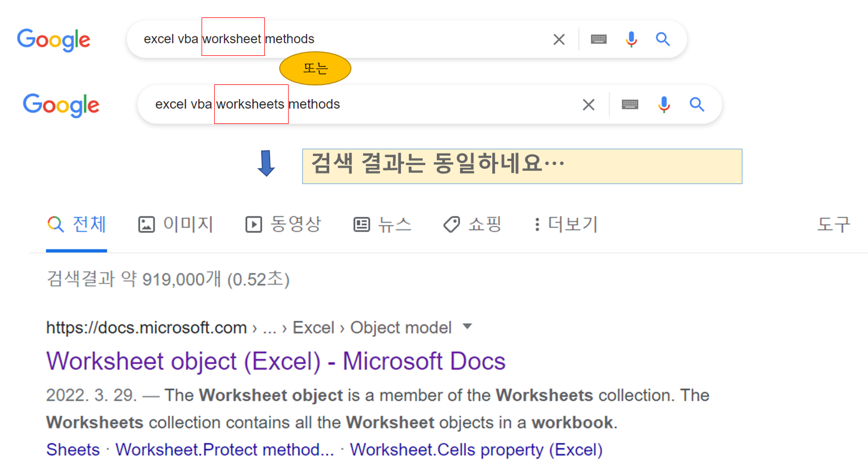The image size is (868, 472).
Task: Switch to the 뉴스 (News) tab
Action: coord(382,224)
